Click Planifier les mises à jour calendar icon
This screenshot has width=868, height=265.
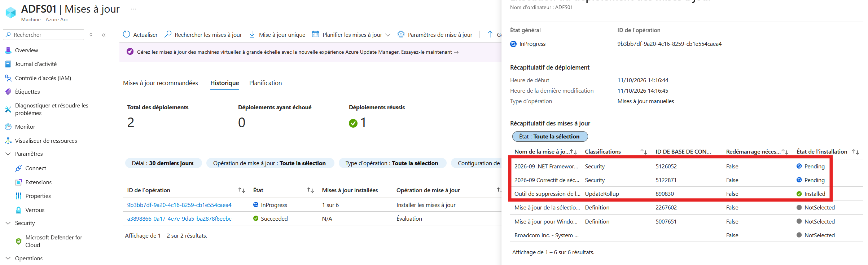tap(315, 34)
